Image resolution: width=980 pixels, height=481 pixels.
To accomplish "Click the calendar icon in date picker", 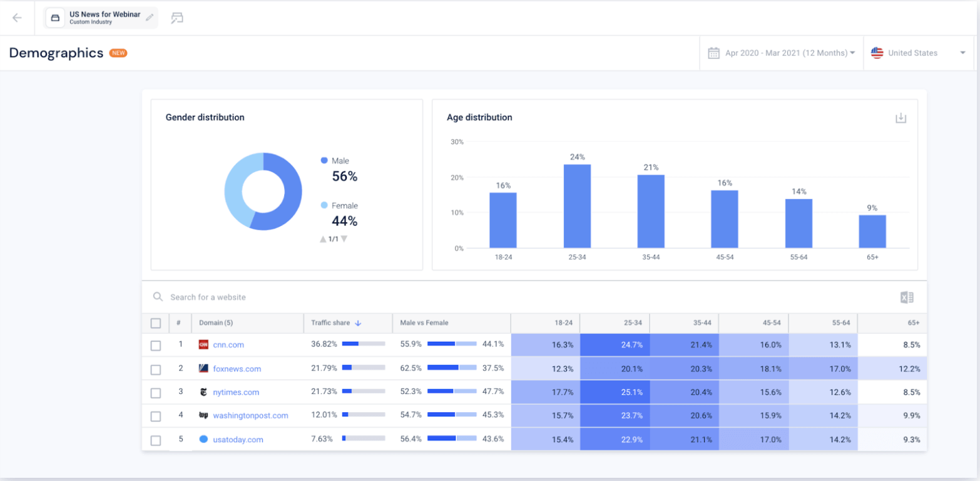I will pos(713,53).
